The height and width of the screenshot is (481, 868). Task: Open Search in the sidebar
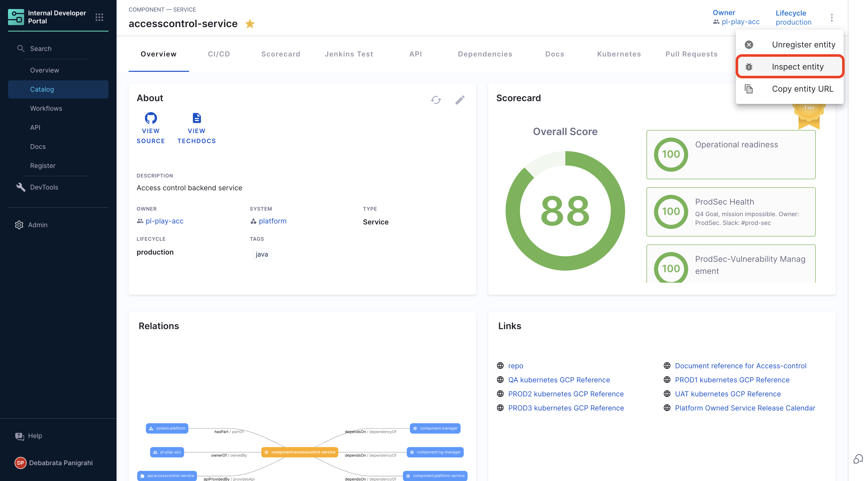pos(40,48)
